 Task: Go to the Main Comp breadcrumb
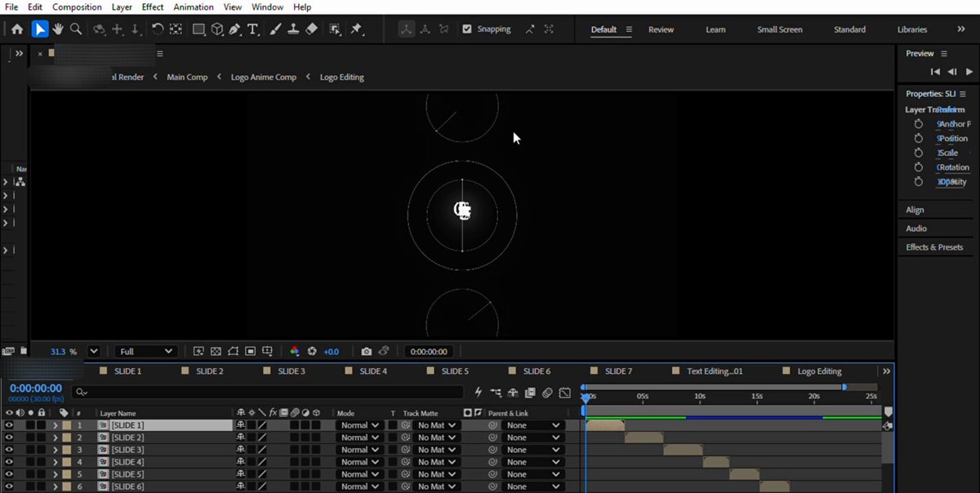point(187,77)
